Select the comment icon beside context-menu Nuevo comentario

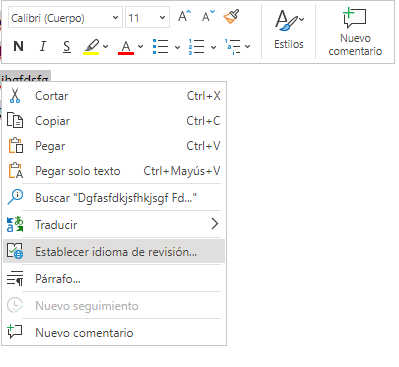tap(15, 332)
